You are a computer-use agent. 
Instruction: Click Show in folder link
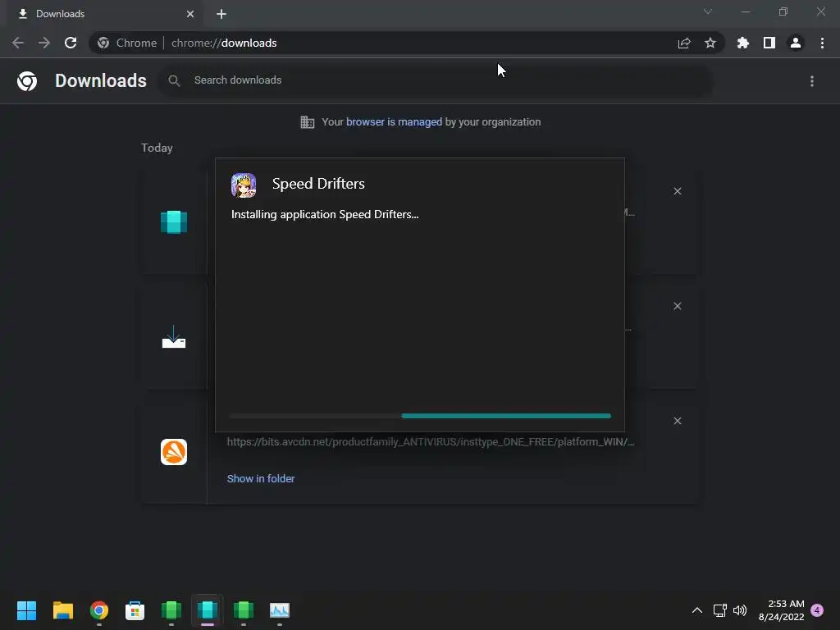(260, 478)
